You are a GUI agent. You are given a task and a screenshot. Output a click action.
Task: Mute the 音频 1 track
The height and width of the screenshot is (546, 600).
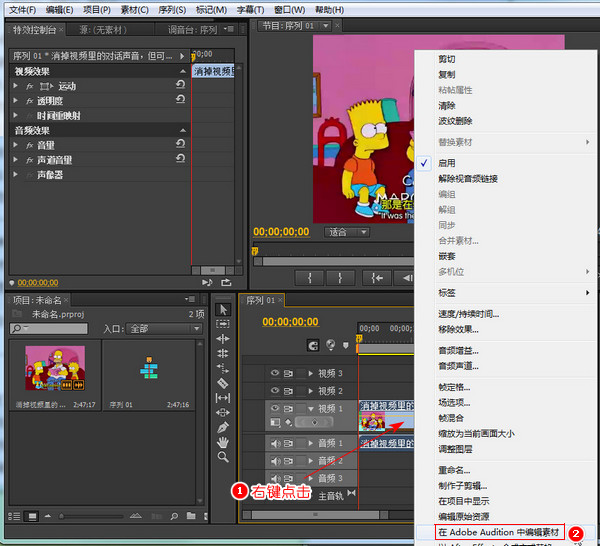pyautogui.click(x=276, y=443)
